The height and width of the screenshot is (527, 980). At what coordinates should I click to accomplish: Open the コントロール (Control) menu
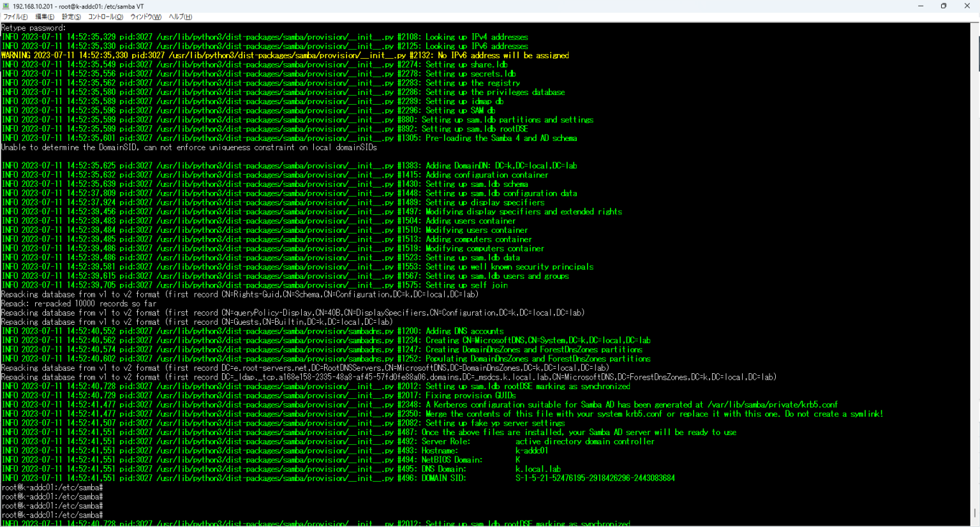106,17
